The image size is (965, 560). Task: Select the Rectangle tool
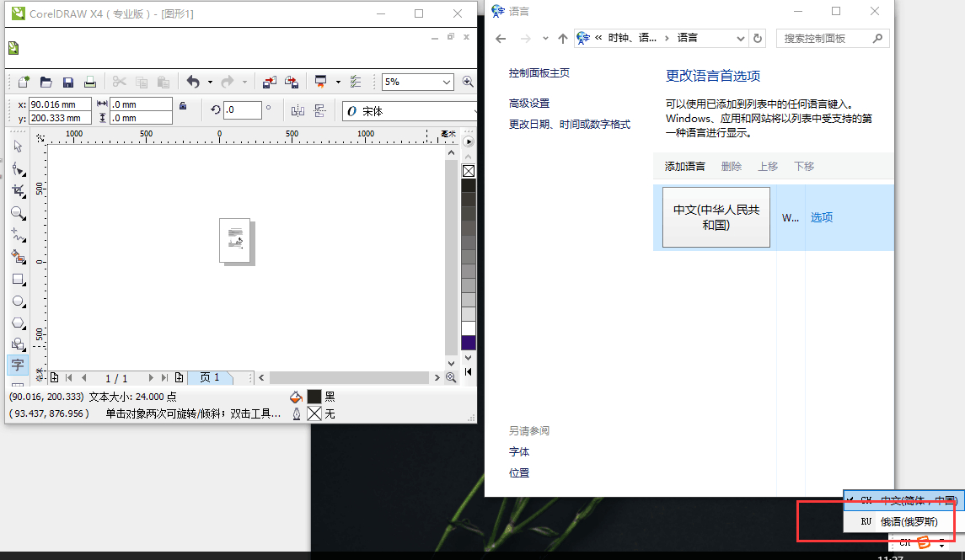18,279
